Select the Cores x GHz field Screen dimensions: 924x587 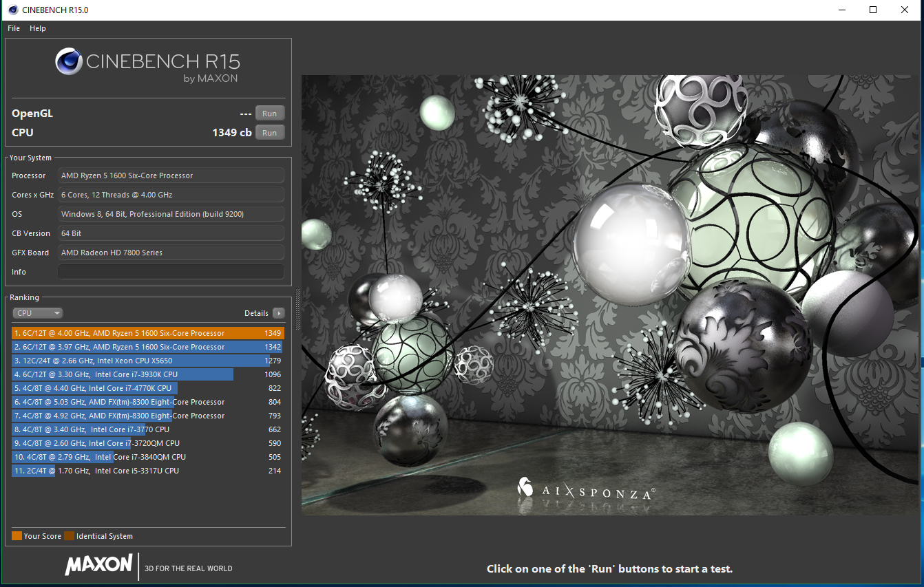point(171,195)
